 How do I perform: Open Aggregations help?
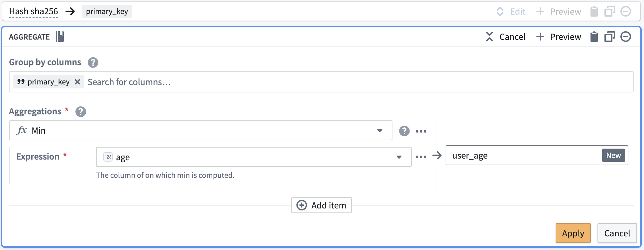(80, 112)
